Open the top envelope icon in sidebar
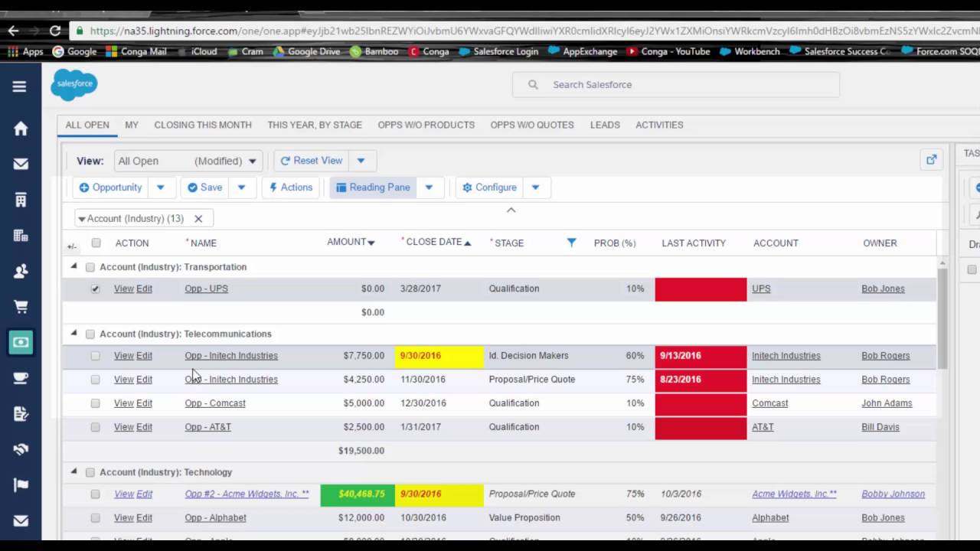 [x=21, y=164]
